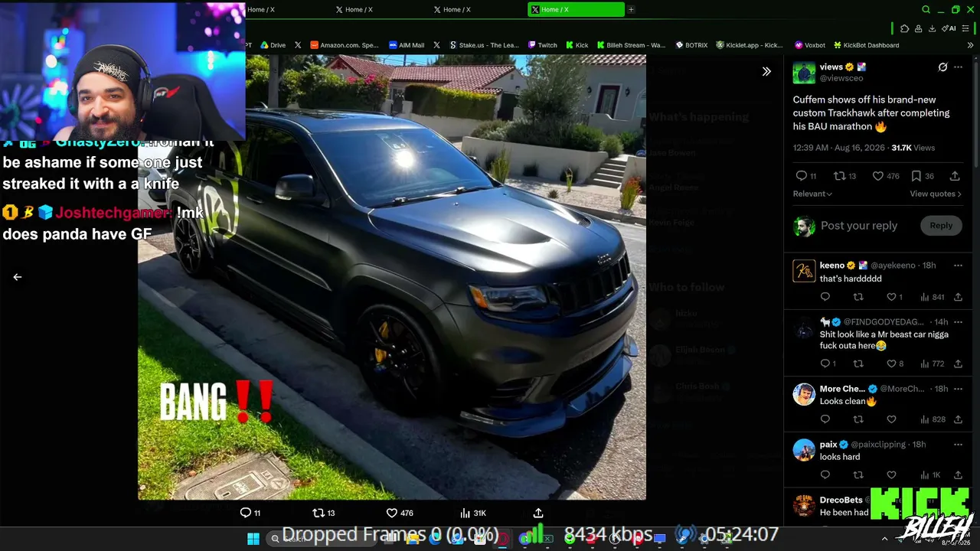Open more options on paix's reply
Image resolution: width=980 pixels, height=551 pixels.
958,444
